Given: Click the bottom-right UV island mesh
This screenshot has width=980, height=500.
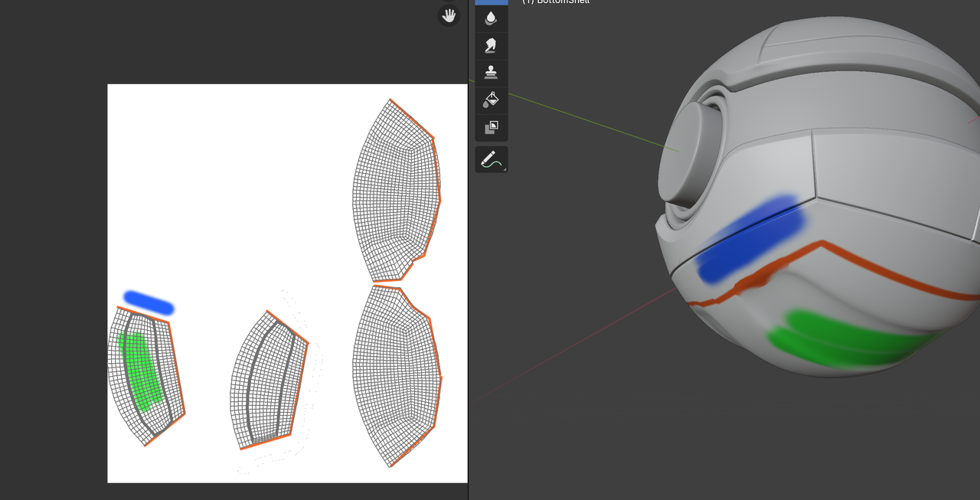Looking at the screenshot, I should 394,375.
